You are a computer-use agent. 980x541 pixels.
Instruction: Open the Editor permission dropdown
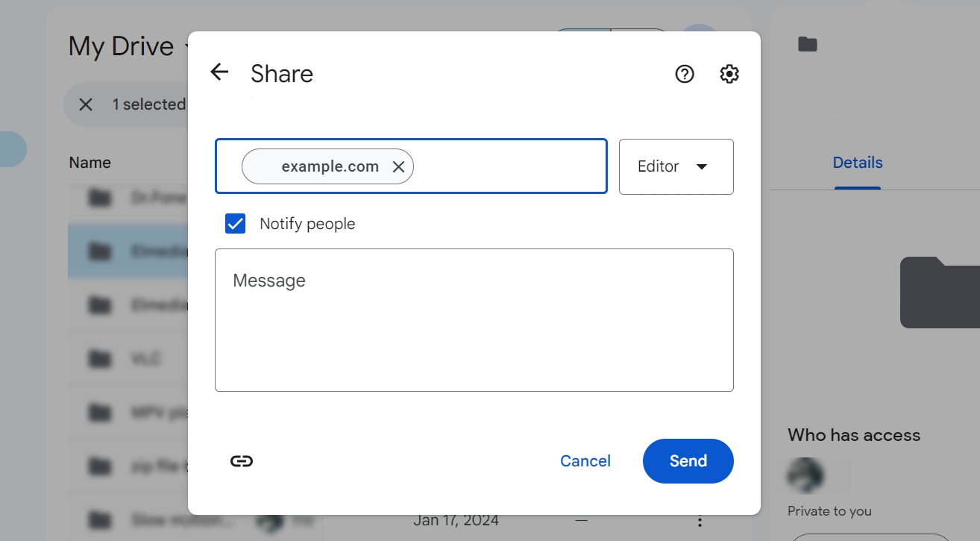click(x=676, y=166)
